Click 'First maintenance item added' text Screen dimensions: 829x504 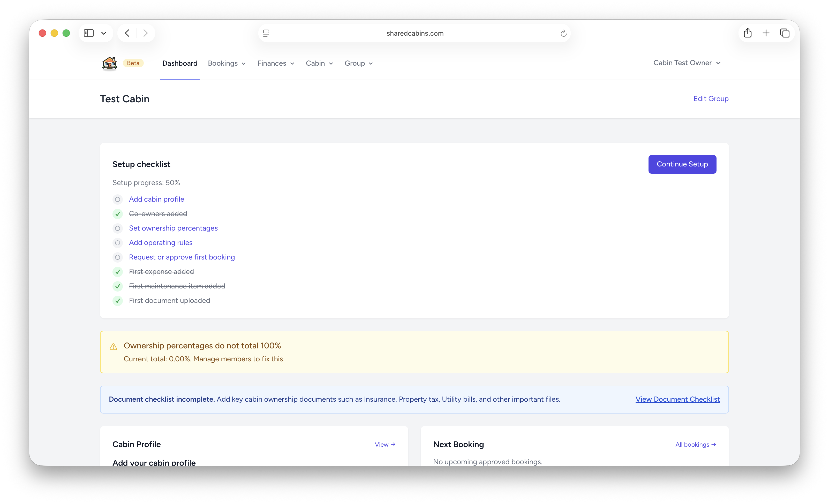[x=177, y=286]
